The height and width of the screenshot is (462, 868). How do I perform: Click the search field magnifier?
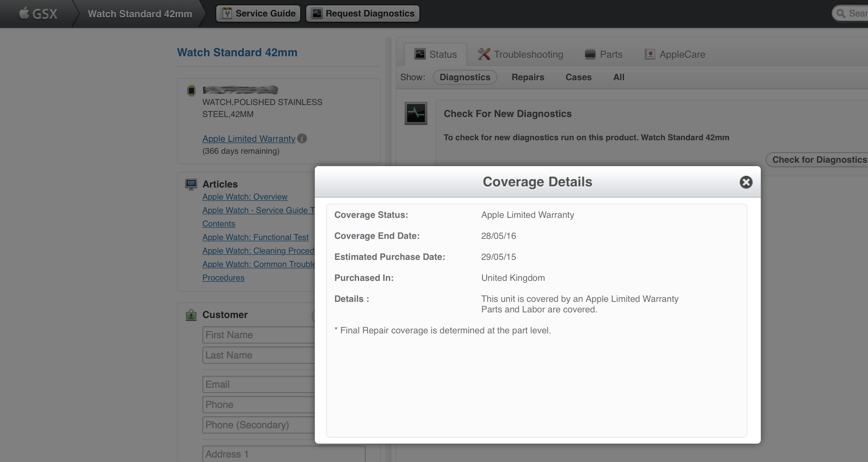[x=841, y=13]
